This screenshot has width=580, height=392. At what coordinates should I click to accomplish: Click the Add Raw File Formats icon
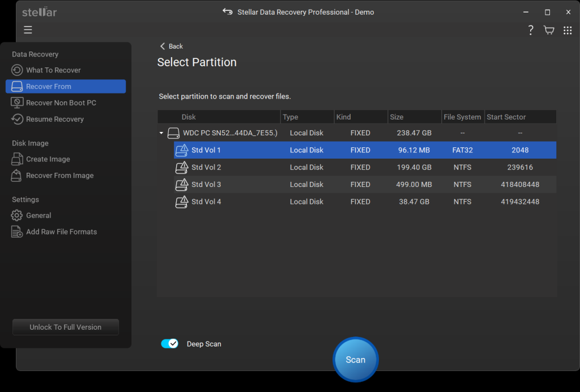tap(17, 232)
